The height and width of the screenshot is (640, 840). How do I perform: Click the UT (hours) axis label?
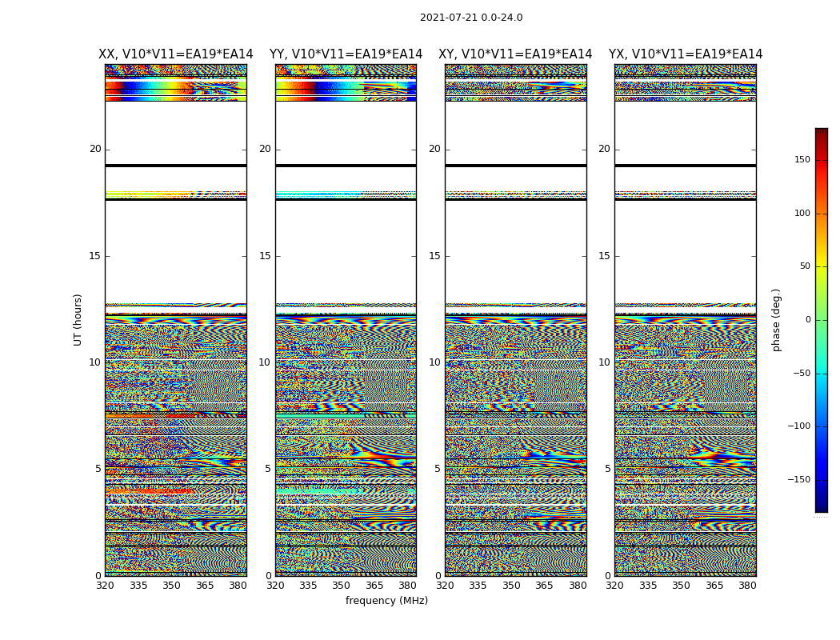(78, 320)
